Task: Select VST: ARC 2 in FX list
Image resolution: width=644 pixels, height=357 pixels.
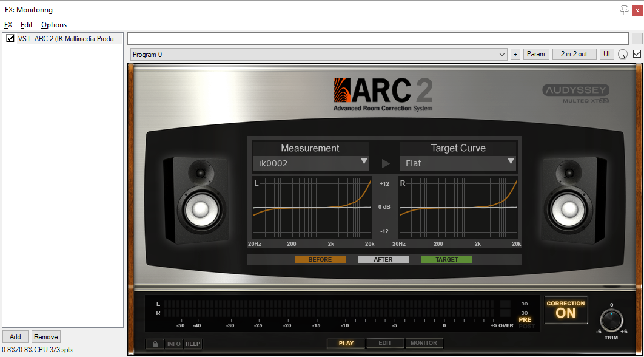Action: coord(70,39)
